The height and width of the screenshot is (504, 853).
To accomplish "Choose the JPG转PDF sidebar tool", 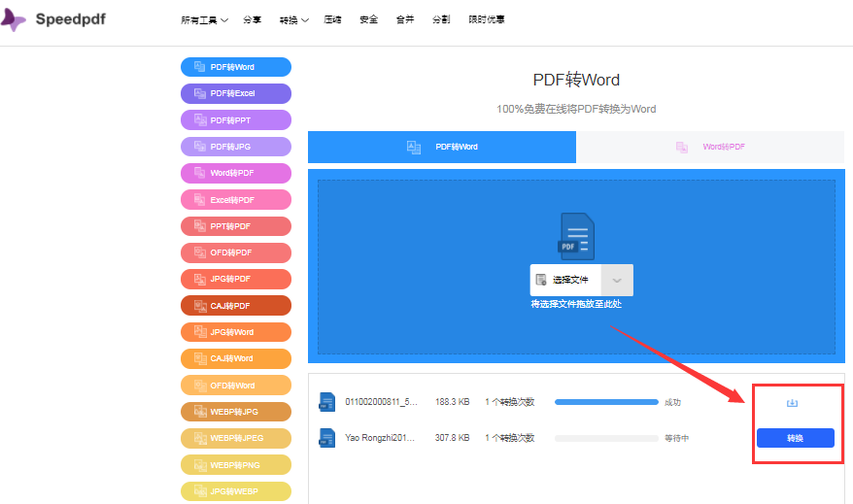I will (x=236, y=279).
